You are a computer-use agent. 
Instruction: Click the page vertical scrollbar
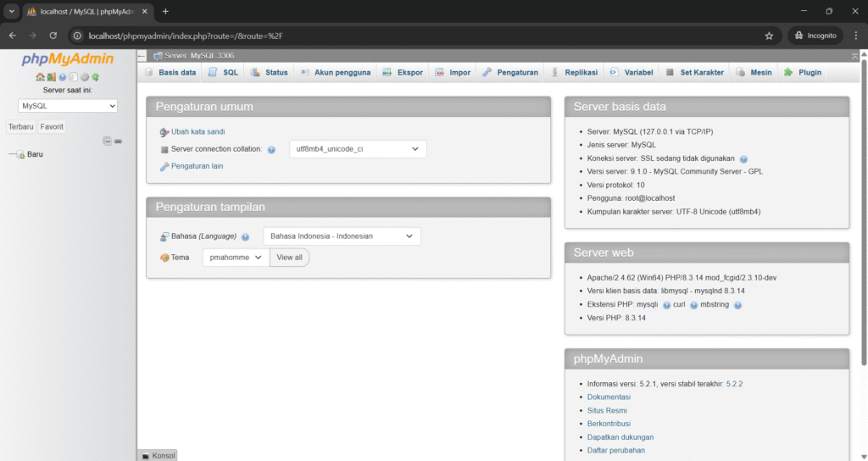click(864, 213)
